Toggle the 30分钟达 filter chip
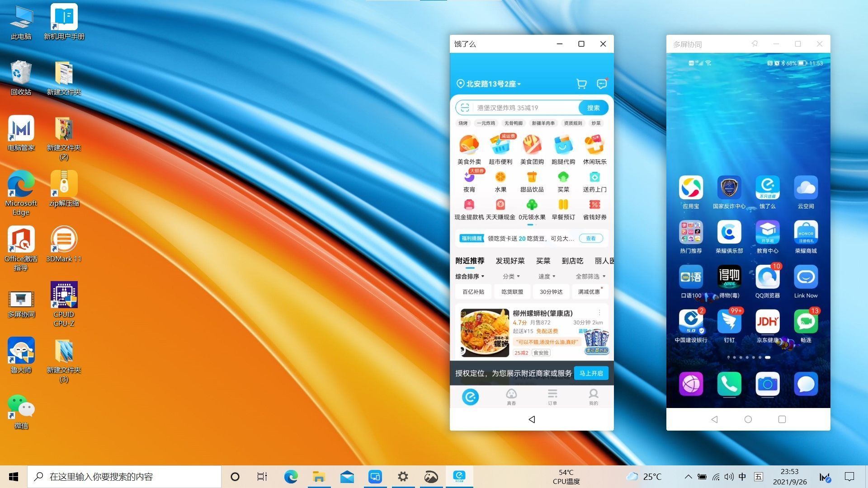The image size is (868, 488). tap(551, 292)
